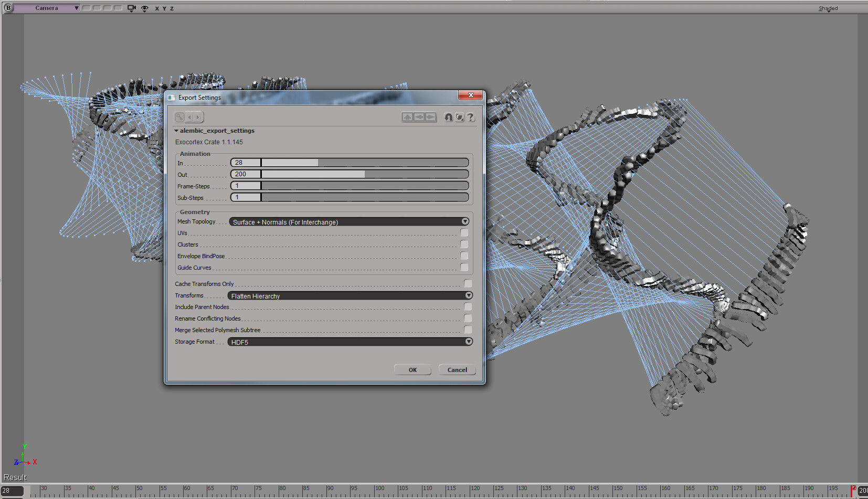Screen dimensions: 868x499
Task: Open the Mesh Topology dropdown
Action: point(465,221)
